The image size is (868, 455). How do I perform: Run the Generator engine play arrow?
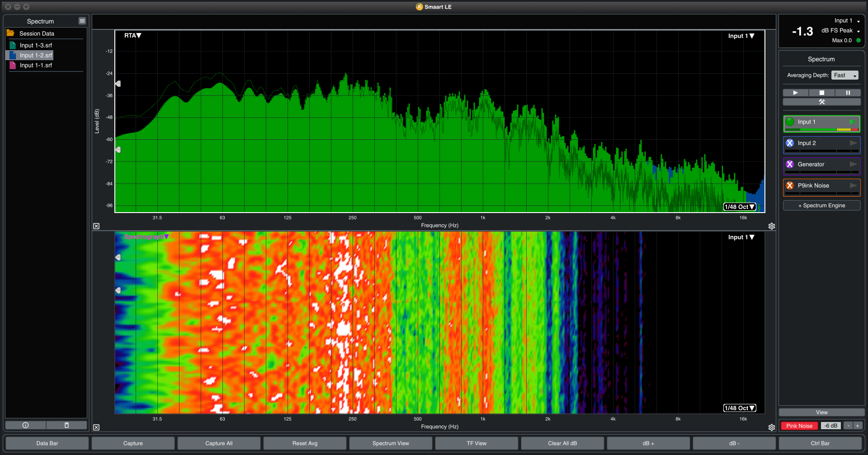(853, 164)
